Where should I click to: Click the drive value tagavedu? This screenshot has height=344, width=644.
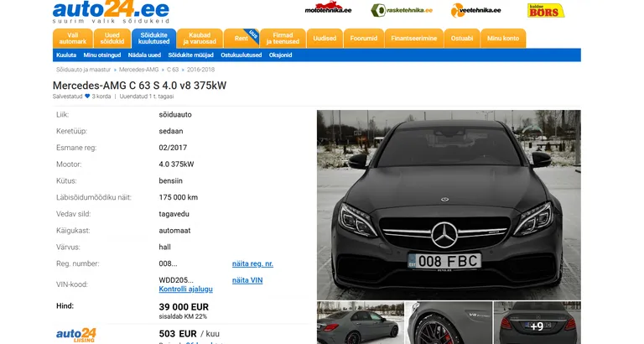[174, 214]
